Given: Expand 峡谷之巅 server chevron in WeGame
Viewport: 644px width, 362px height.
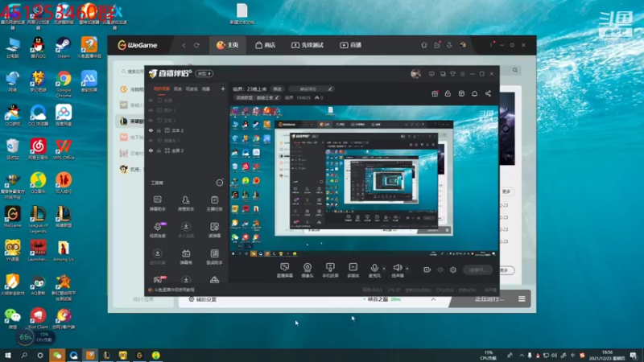Looking at the screenshot, I should [433, 299].
